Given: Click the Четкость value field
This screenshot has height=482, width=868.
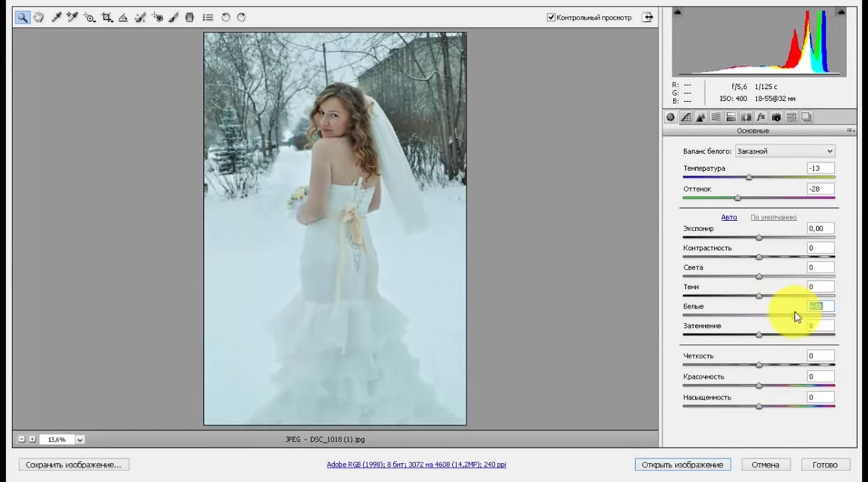Looking at the screenshot, I should pyautogui.click(x=821, y=356).
